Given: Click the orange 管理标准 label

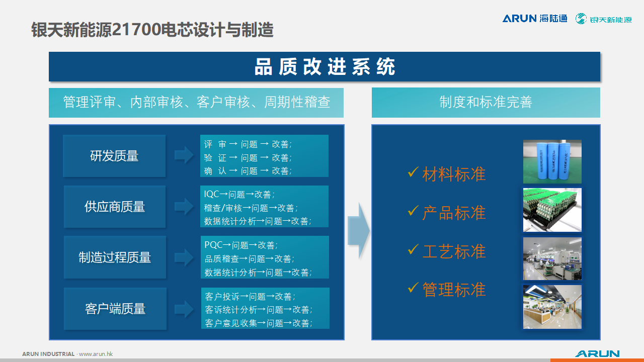Looking at the screenshot, I should [454, 290].
